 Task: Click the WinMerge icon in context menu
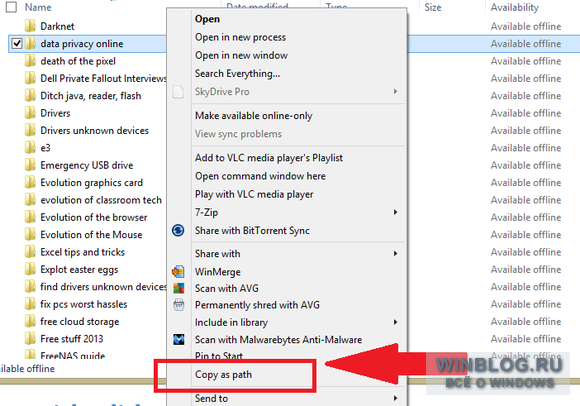(x=178, y=272)
